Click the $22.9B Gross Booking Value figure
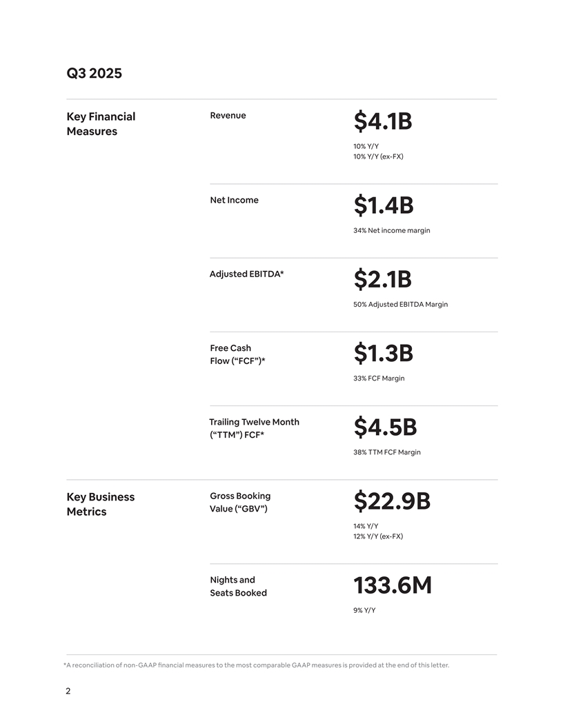The image size is (563, 728). pyautogui.click(x=392, y=502)
